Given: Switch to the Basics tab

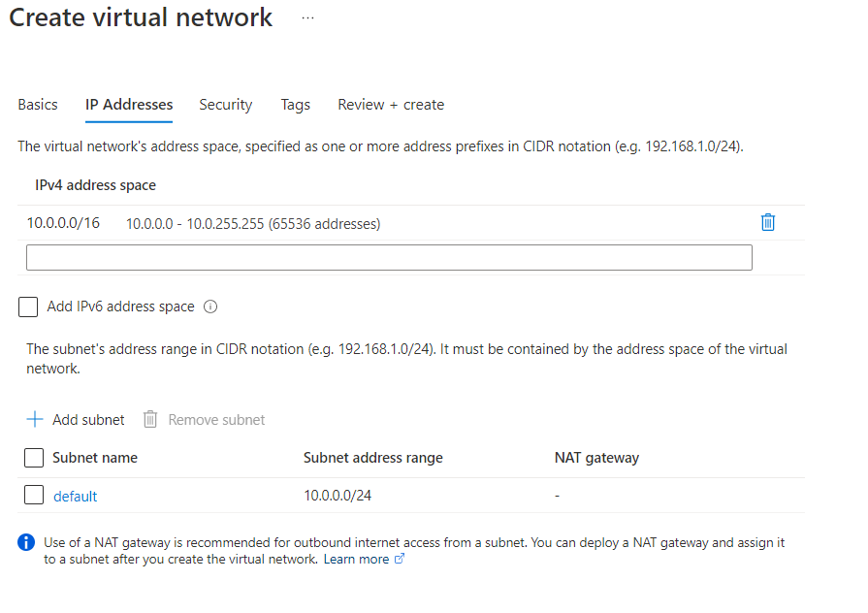Looking at the screenshot, I should 38,105.
